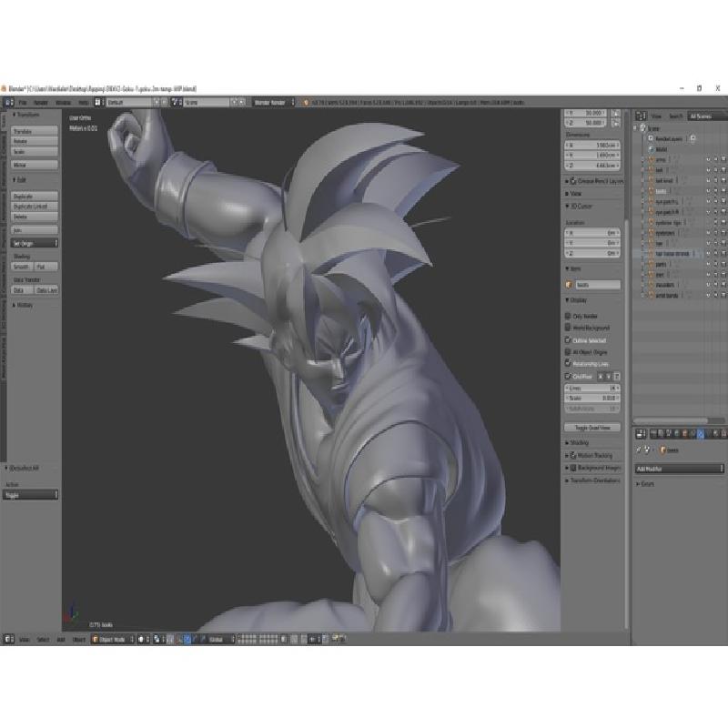Toggle selectability cursor icon for belt row
Screen dimensions: 728x728
coord(716,170)
